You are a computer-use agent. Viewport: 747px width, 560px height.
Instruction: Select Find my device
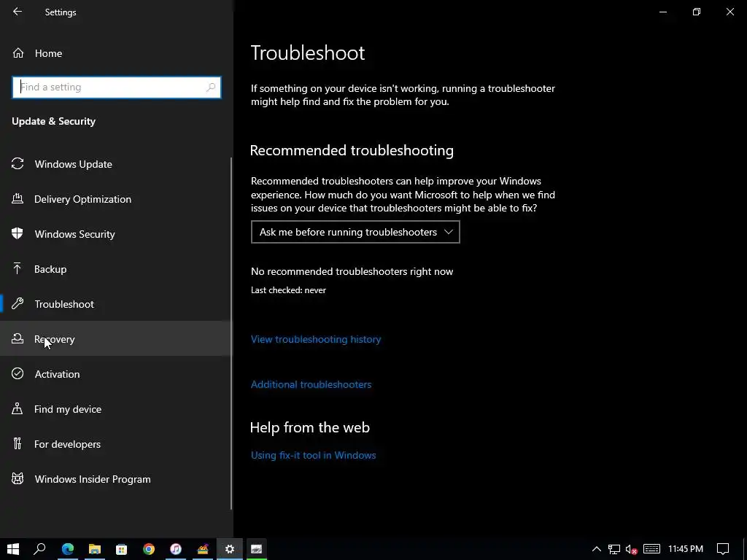click(116, 408)
